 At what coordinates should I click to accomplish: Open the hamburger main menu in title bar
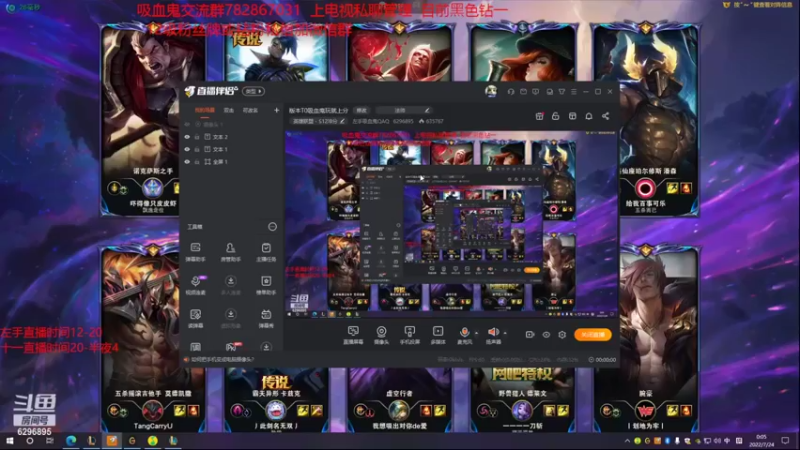coord(574,91)
